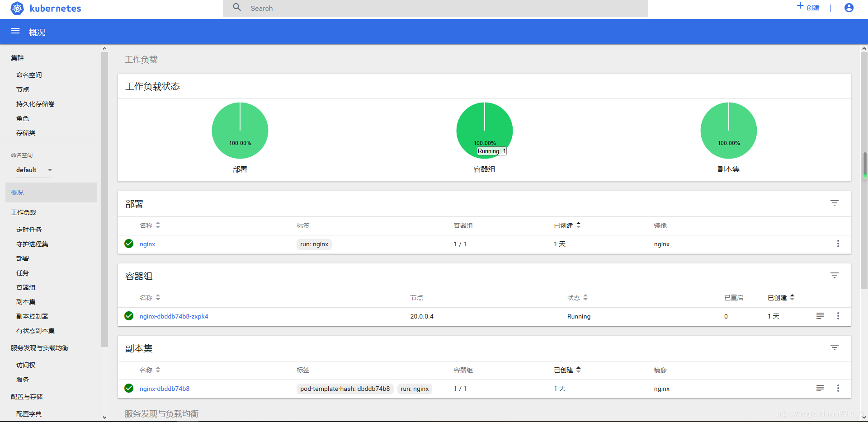Go to 配置字典 in the sidebar
Image resolution: width=868 pixels, height=422 pixels.
[29, 414]
